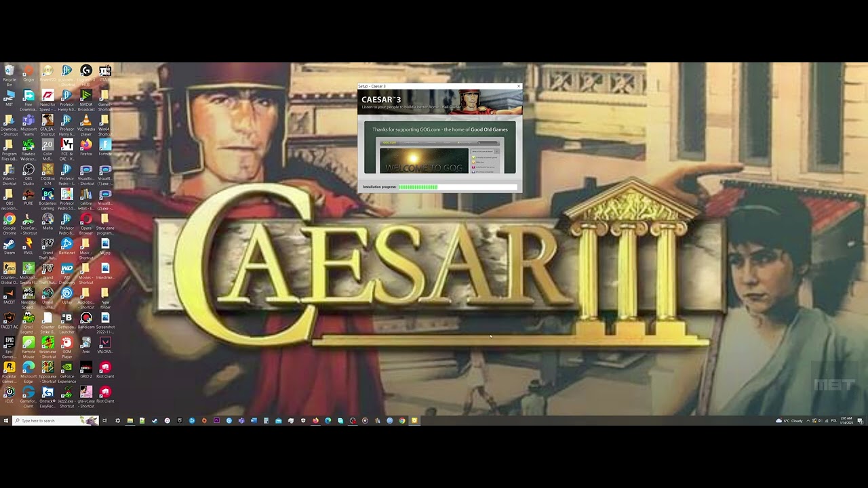
Task: Open the notification center icon
Action: point(860,421)
